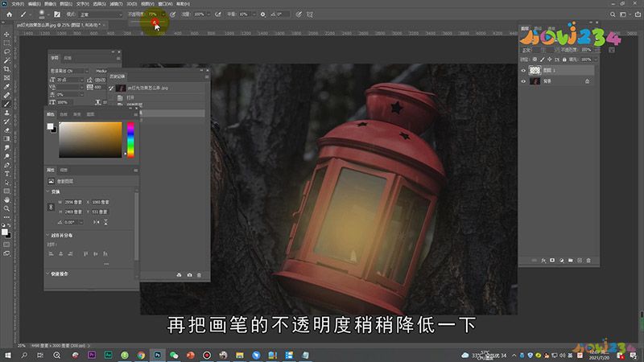644x362 pixels.
Task: Open the opacity value dropdown arrow
Action: click(163, 14)
